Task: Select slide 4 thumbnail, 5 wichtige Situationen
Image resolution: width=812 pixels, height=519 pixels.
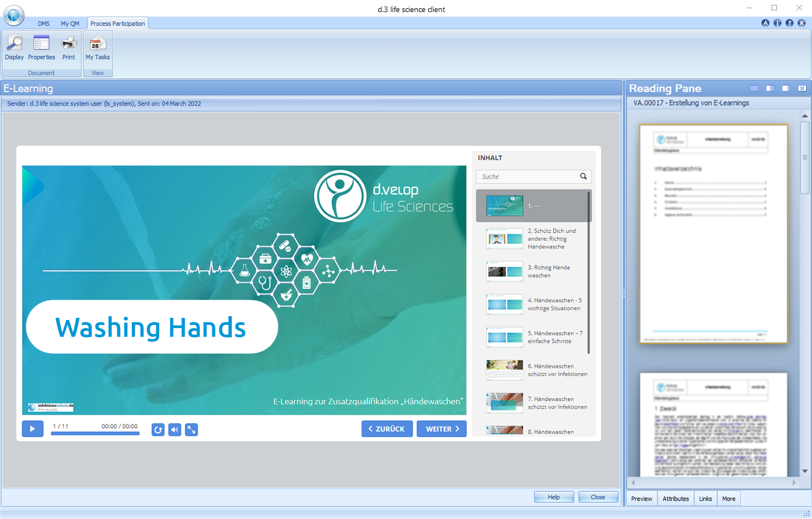Action: [x=505, y=304]
